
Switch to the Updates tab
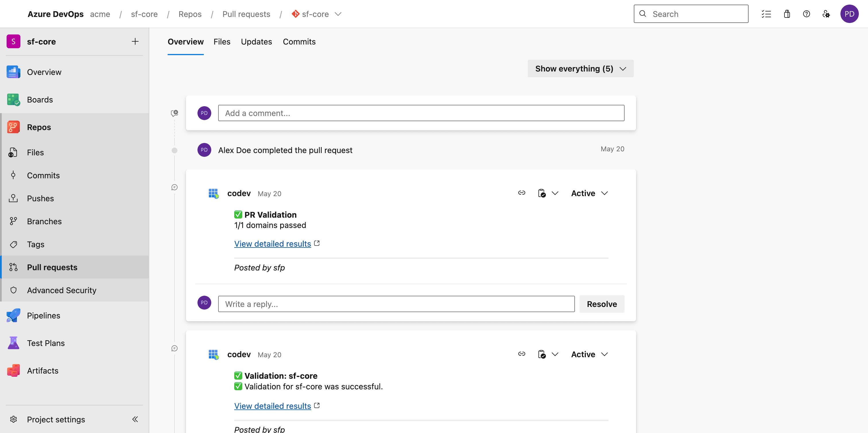click(x=256, y=41)
